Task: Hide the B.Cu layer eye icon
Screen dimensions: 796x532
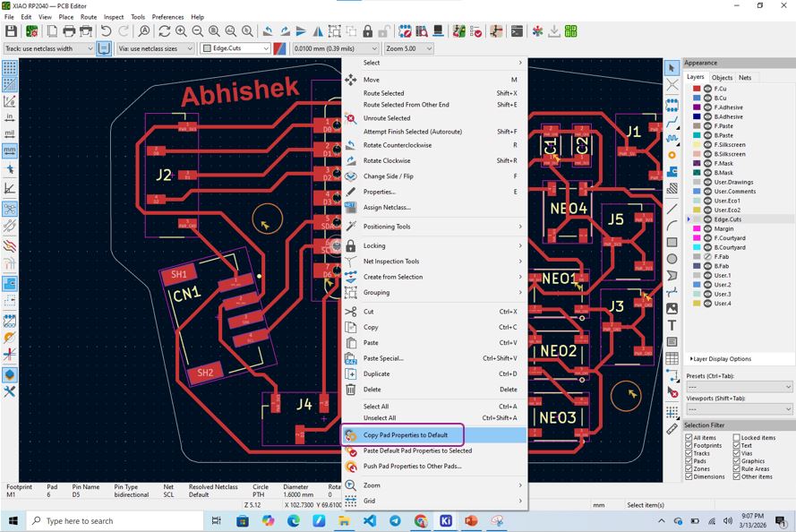Action: (707, 98)
